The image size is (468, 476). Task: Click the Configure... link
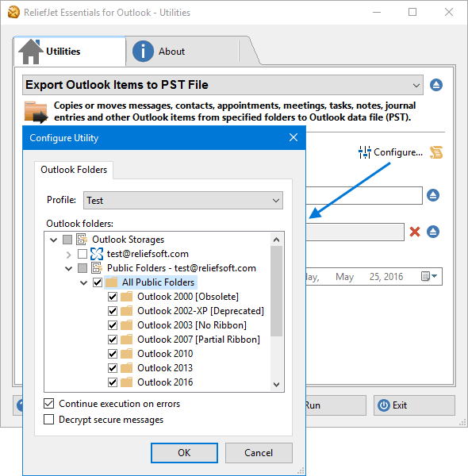pyautogui.click(x=398, y=152)
